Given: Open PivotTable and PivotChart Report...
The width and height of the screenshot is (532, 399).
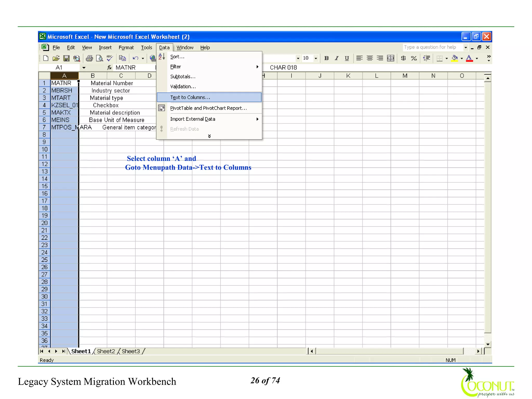Looking at the screenshot, I should click(x=209, y=108).
